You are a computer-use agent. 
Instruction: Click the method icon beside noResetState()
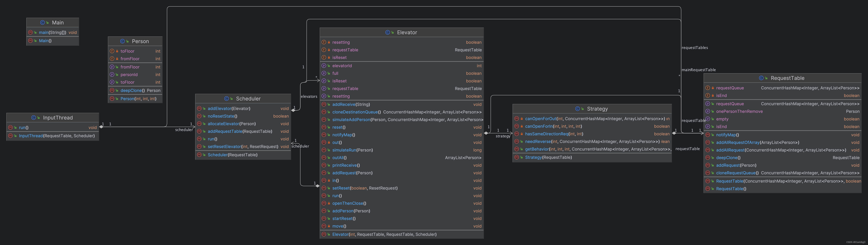(x=199, y=116)
